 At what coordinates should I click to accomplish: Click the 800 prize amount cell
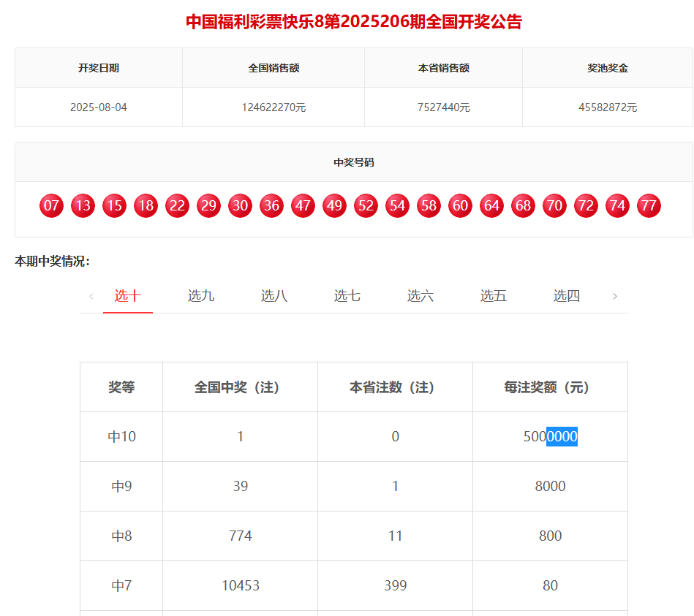pos(550,536)
